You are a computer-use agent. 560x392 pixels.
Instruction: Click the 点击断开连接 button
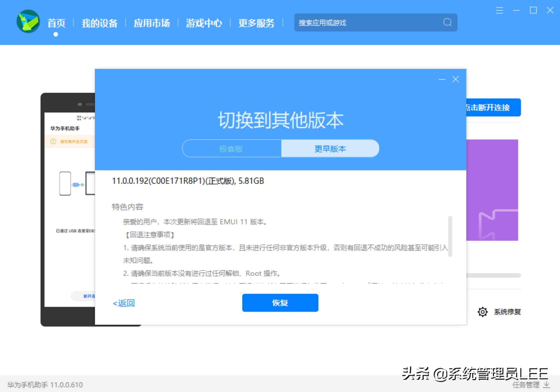tap(493, 107)
